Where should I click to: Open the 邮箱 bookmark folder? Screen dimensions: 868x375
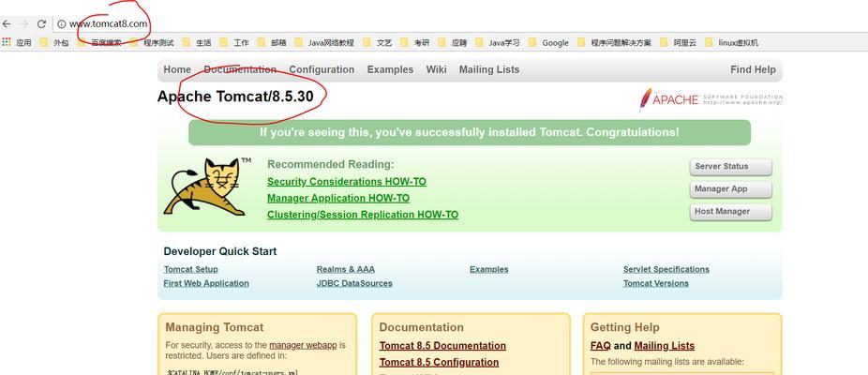pyautogui.click(x=272, y=42)
